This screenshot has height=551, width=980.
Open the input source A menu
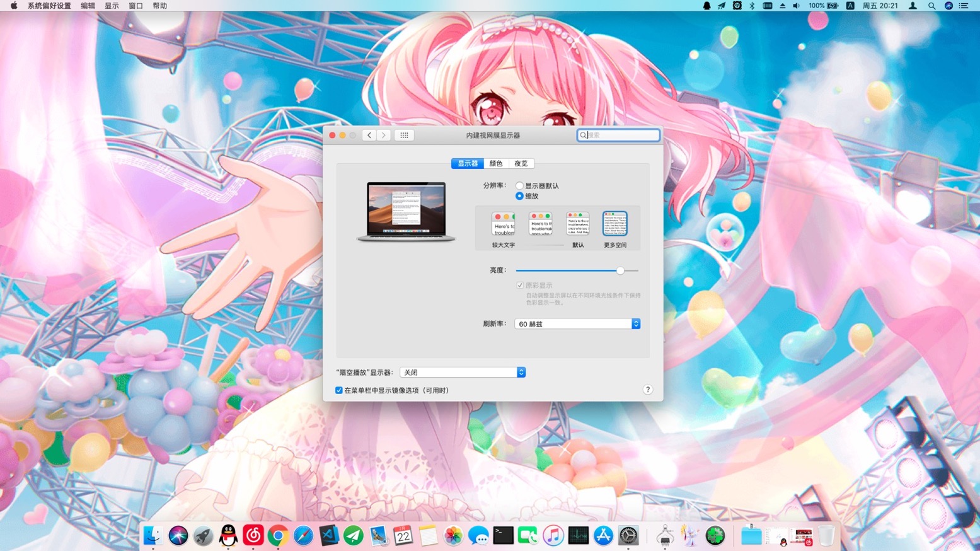pyautogui.click(x=850, y=6)
